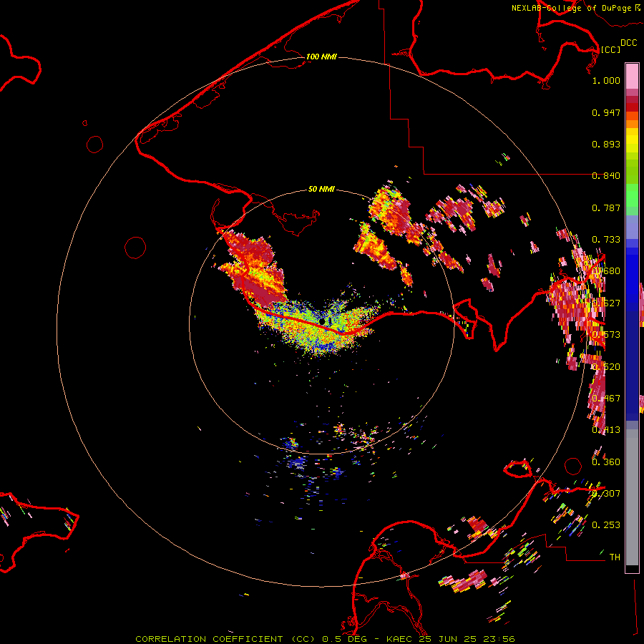Click the "50 NMI" range ring label
This screenshot has width=644, height=644.
321,189
